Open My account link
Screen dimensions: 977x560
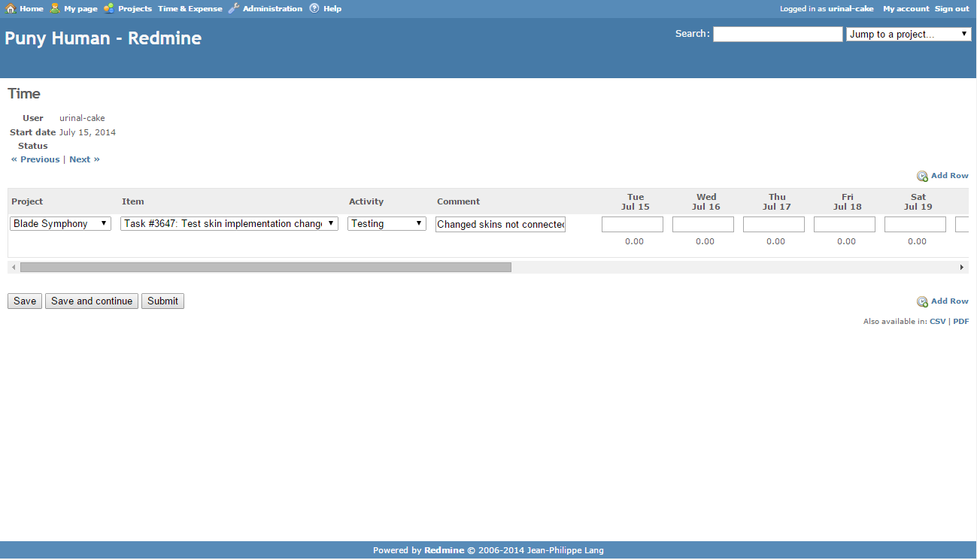[x=906, y=9]
